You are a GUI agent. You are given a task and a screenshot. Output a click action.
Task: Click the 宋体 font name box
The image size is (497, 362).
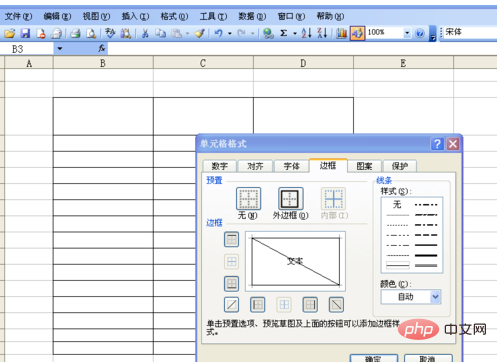[471, 32]
